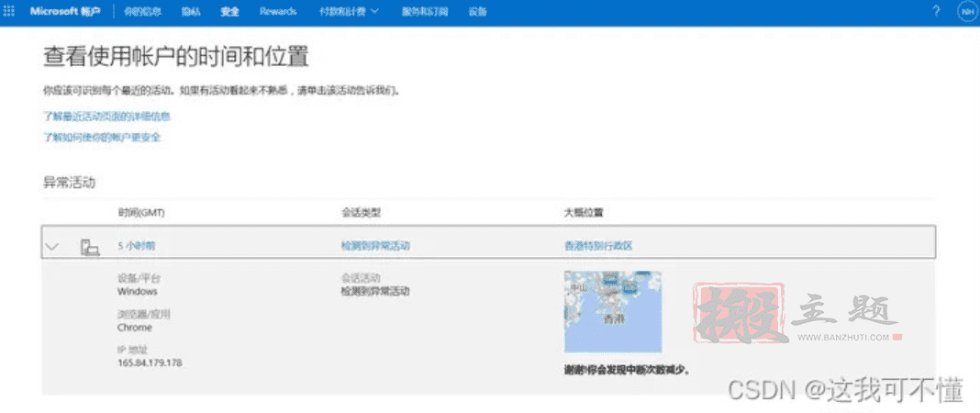Open the 设备 navigation tab
Image resolution: width=980 pixels, height=413 pixels.
477,11
